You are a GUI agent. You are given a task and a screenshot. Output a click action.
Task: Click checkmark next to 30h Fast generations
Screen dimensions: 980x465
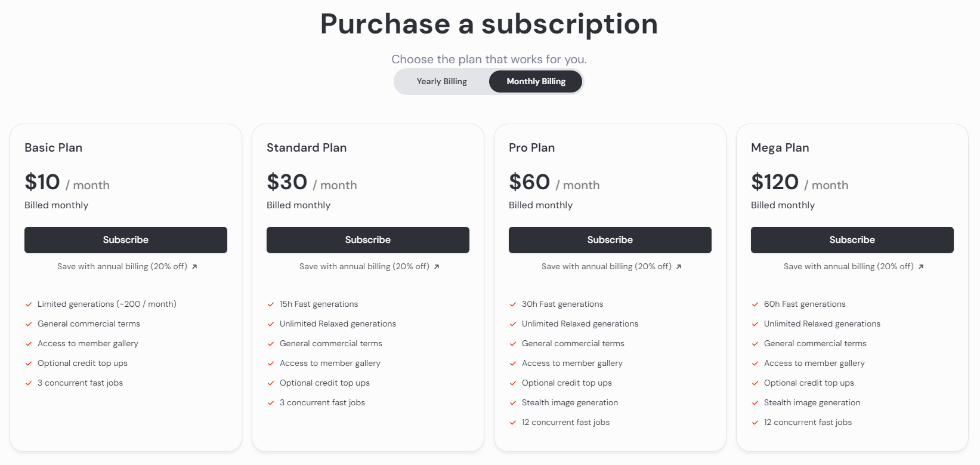click(x=513, y=304)
